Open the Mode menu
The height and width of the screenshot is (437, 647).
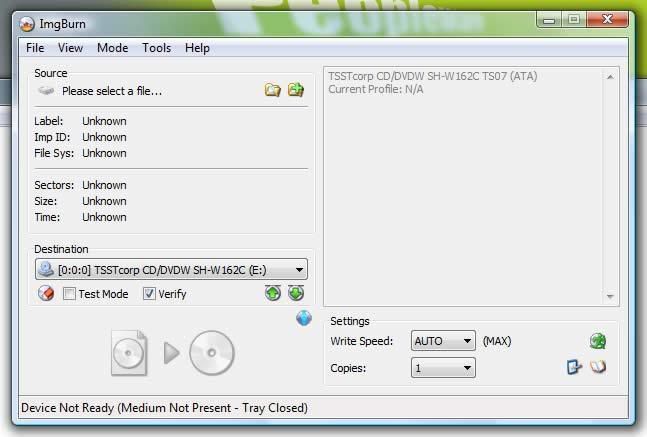pyautogui.click(x=112, y=48)
